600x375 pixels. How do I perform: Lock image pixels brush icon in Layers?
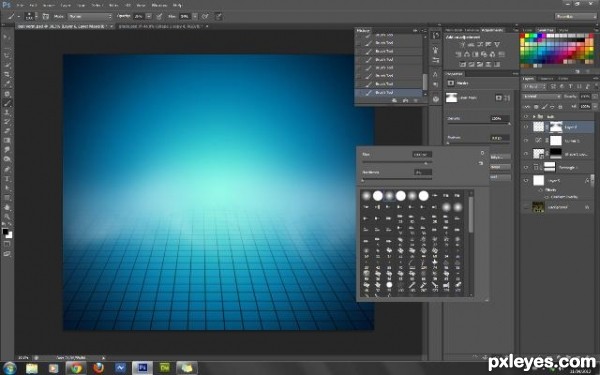click(x=544, y=107)
